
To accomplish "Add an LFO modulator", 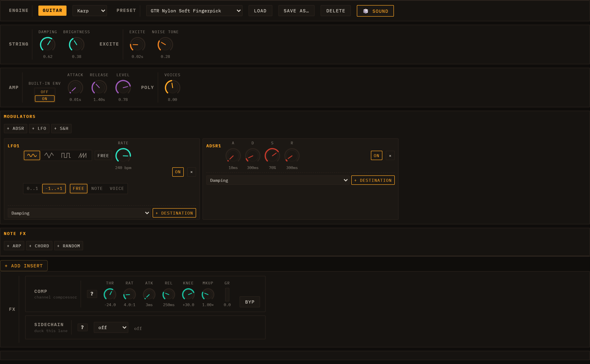I will point(39,129).
